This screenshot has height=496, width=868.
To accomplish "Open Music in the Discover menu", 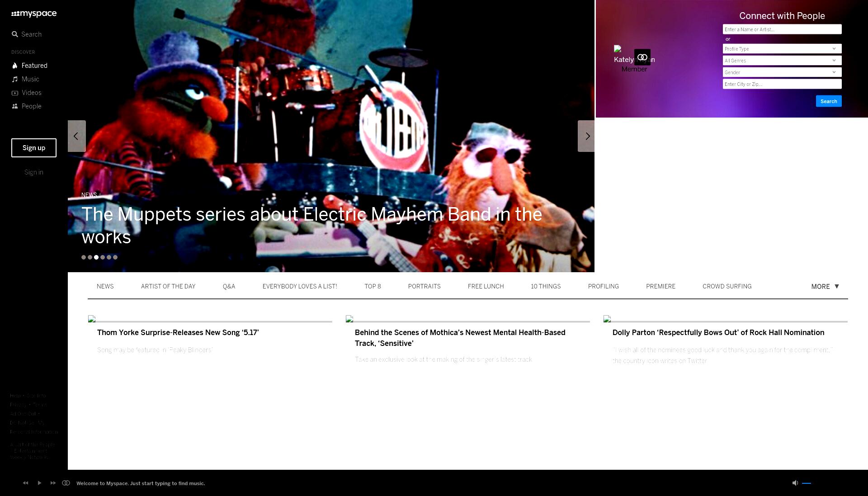I will (25, 79).
